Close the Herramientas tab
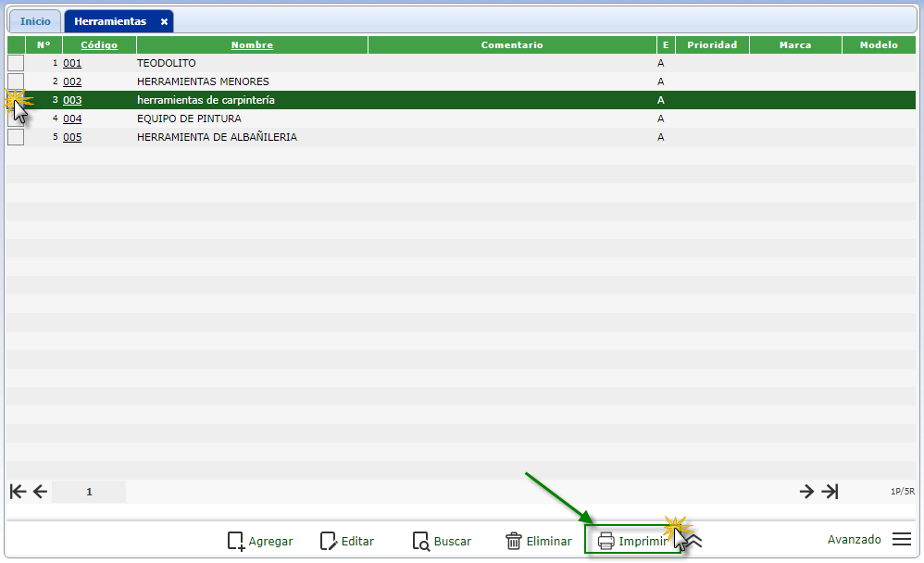The width and height of the screenshot is (924, 563). [x=165, y=22]
